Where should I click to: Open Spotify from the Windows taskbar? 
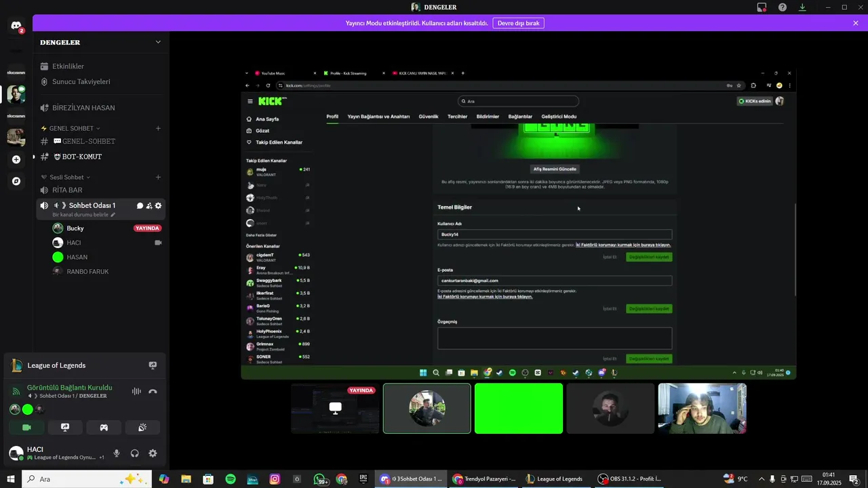[231, 479]
